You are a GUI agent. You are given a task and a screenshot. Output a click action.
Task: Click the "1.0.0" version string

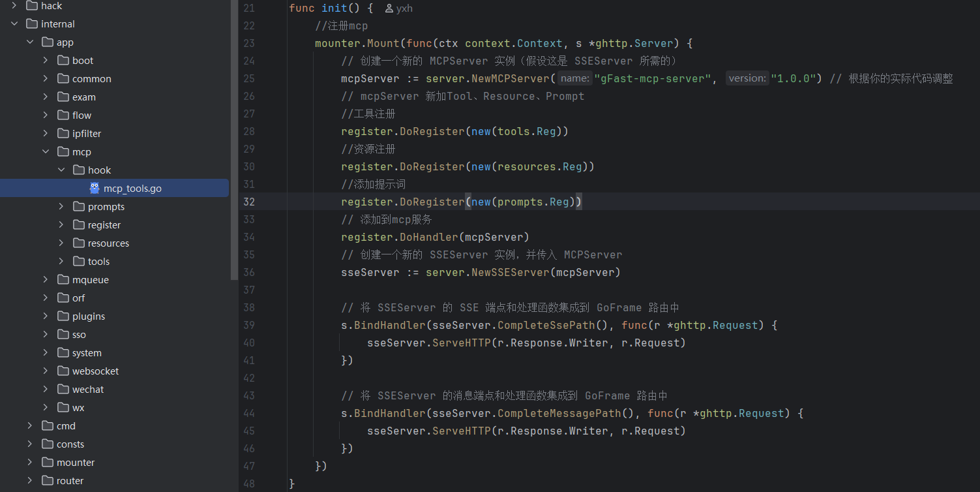794,78
